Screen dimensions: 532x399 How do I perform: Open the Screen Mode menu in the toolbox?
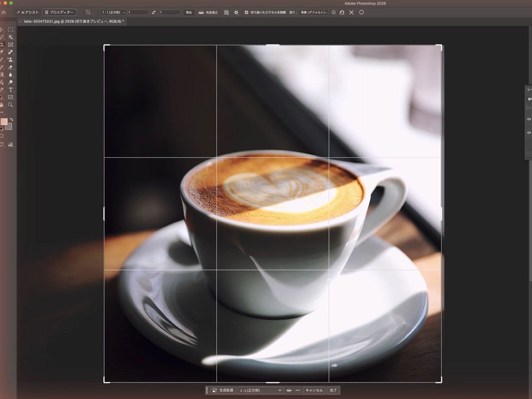coord(2,145)
